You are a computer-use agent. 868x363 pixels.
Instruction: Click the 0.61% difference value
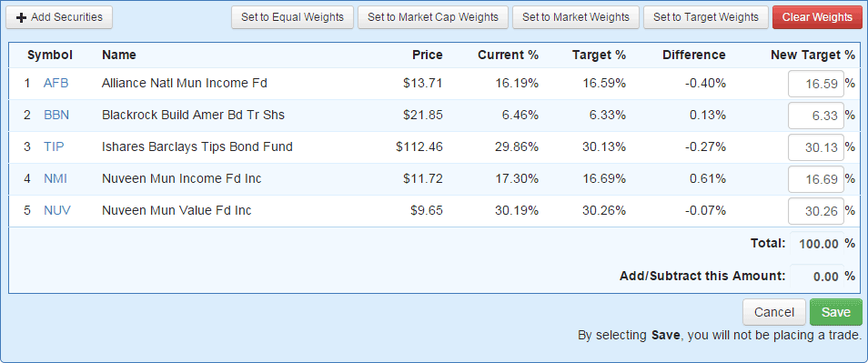tap(707, 178)
